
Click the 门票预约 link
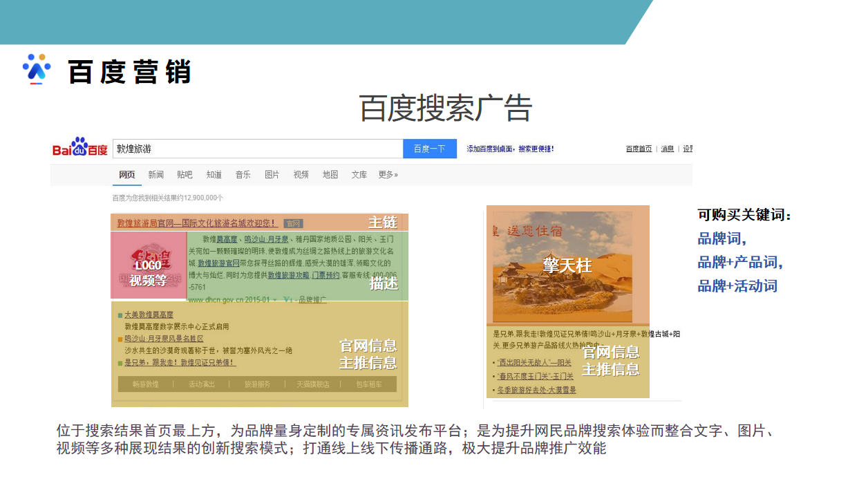point(325,275)
